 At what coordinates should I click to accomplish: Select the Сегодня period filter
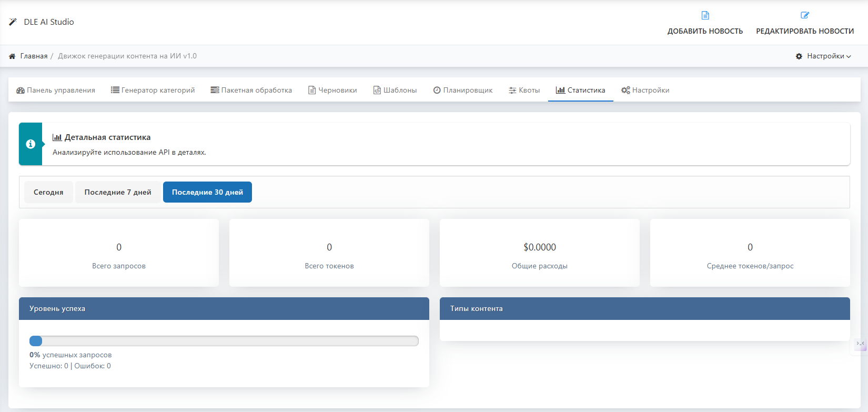coord(48,192)
